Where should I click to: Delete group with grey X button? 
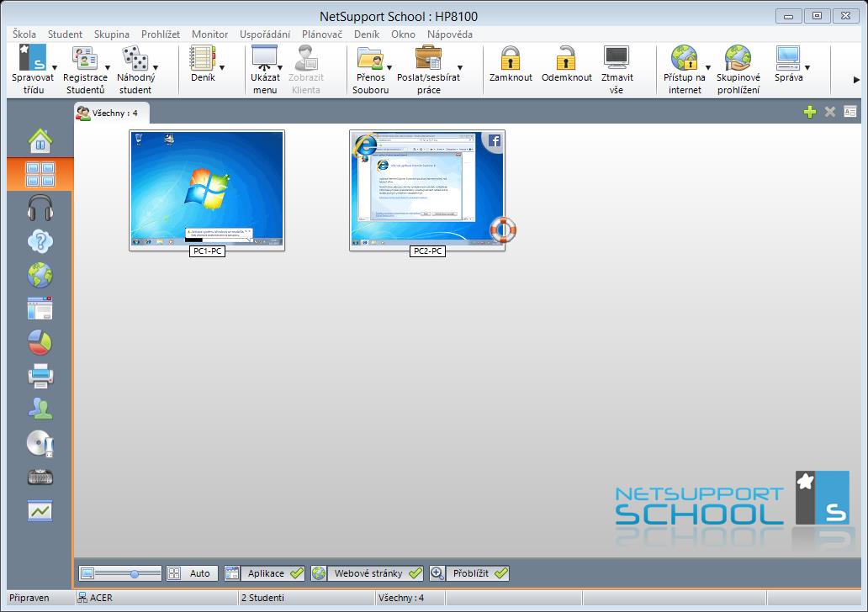point(830,112)
